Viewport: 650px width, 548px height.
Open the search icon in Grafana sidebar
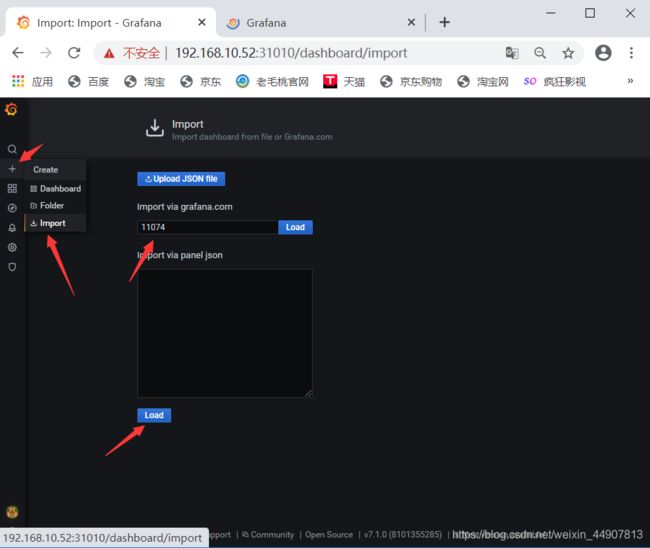point(12,149)
